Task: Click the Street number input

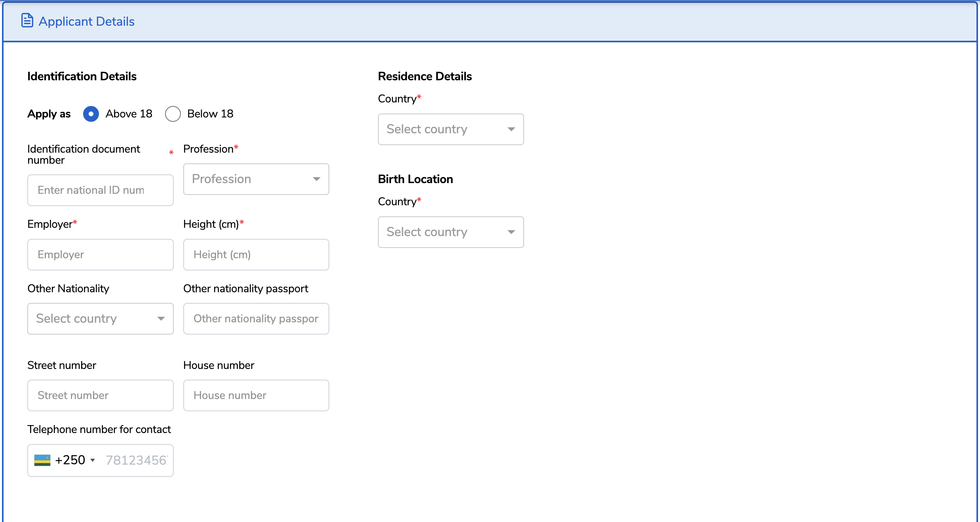Action: [100, 395]
